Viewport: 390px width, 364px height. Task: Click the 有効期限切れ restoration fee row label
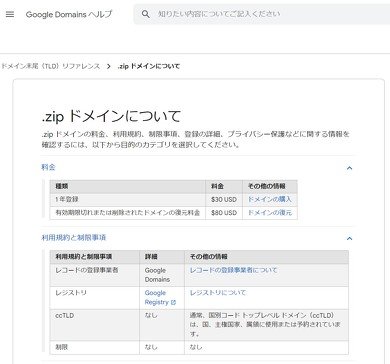coord(127,213)
